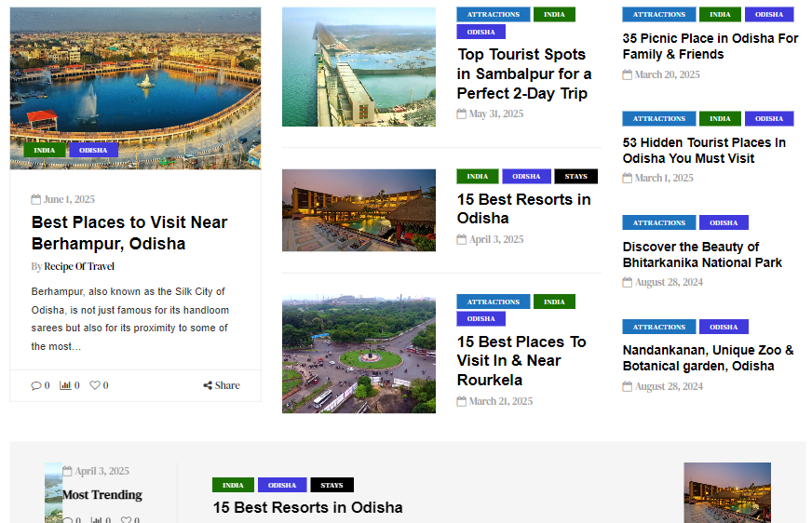Select ODISHA tag above Sambalpur title
The image size is (812, 523).
point(481,32)
